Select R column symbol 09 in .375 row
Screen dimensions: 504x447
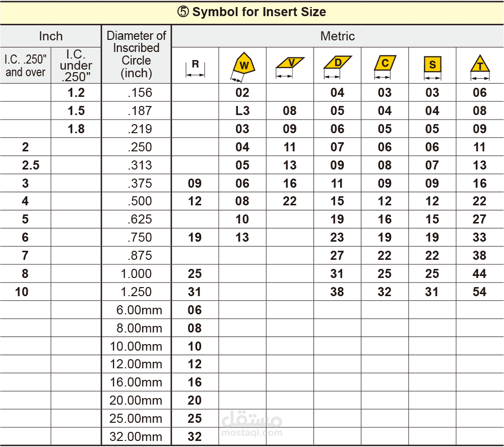tap(195, 184)
